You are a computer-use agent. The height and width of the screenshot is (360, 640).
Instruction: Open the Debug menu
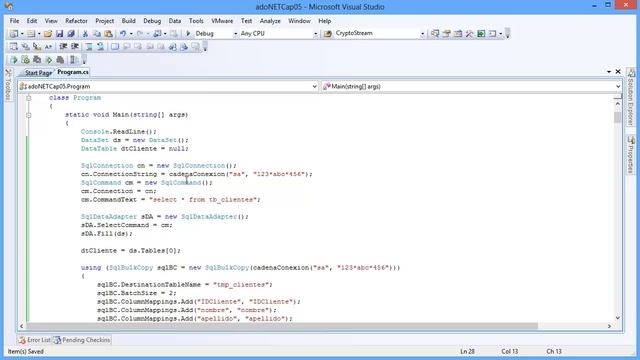click(152, 21)
